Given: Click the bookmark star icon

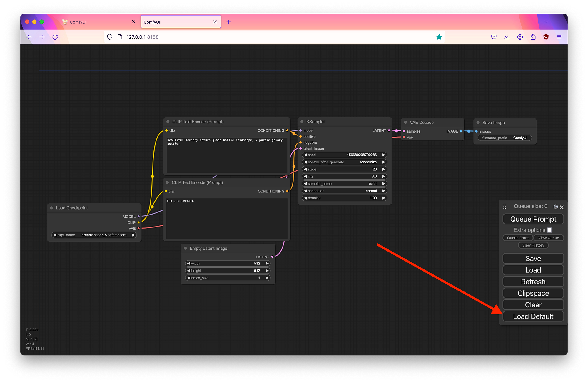Looking at the screenshot, I should point(439,37).
